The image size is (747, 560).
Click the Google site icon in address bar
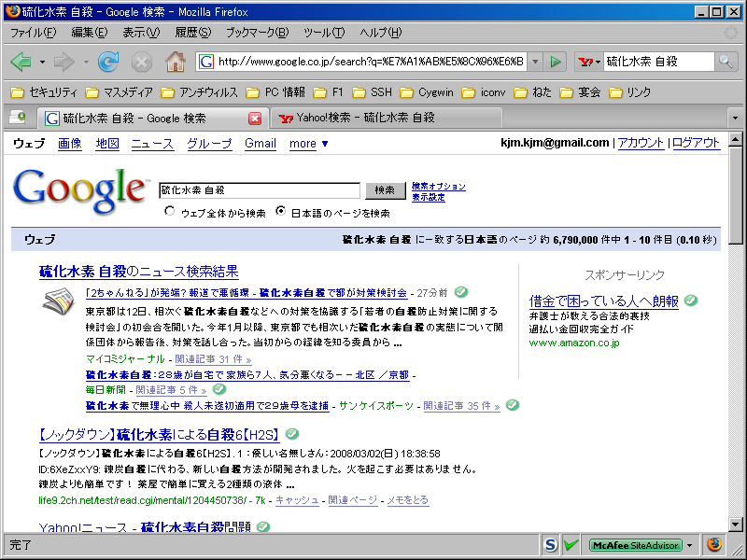pos(205,62)
